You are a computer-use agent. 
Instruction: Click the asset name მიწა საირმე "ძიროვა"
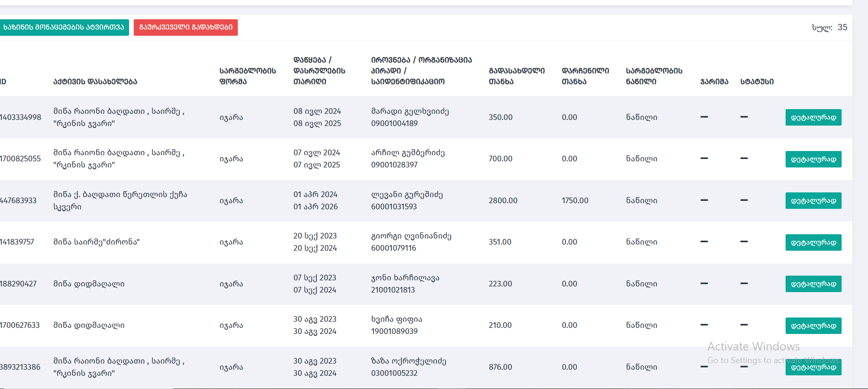click(96, 242)
